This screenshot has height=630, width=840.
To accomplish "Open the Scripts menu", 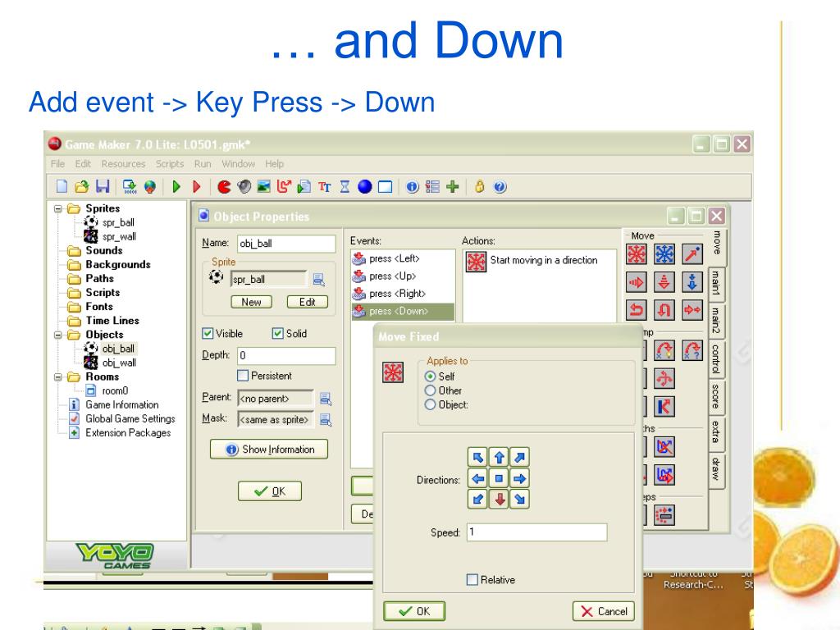I will click(x=169, y=163).
